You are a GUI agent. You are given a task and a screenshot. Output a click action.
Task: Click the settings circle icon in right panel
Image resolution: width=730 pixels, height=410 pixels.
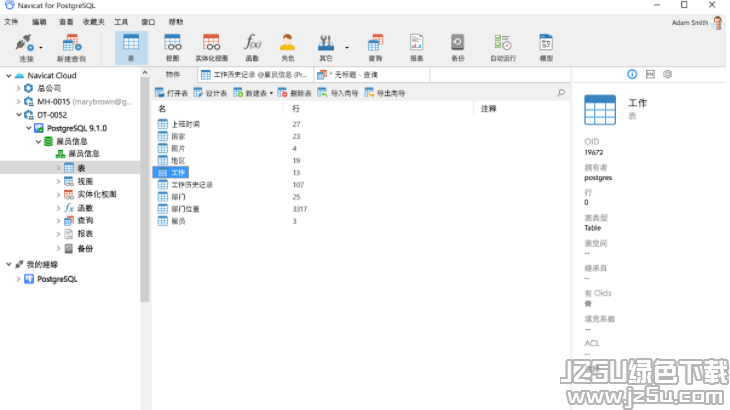pyautogui.click(x=667, y=74)
